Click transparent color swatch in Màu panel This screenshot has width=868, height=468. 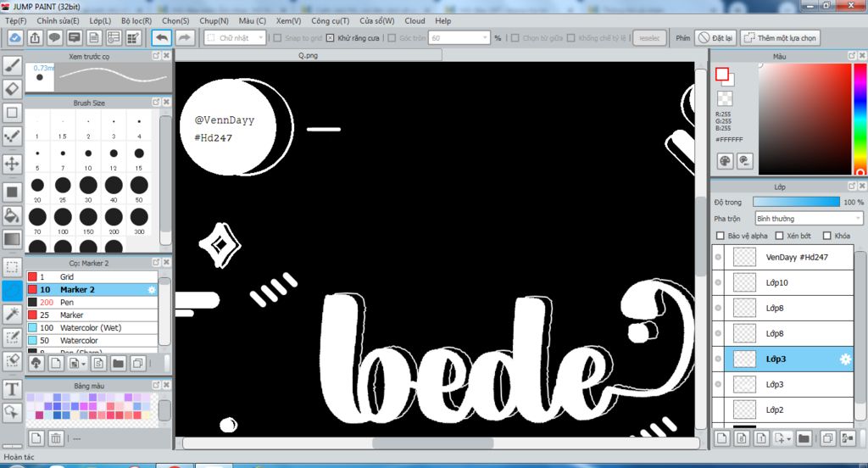pos(724,98)
